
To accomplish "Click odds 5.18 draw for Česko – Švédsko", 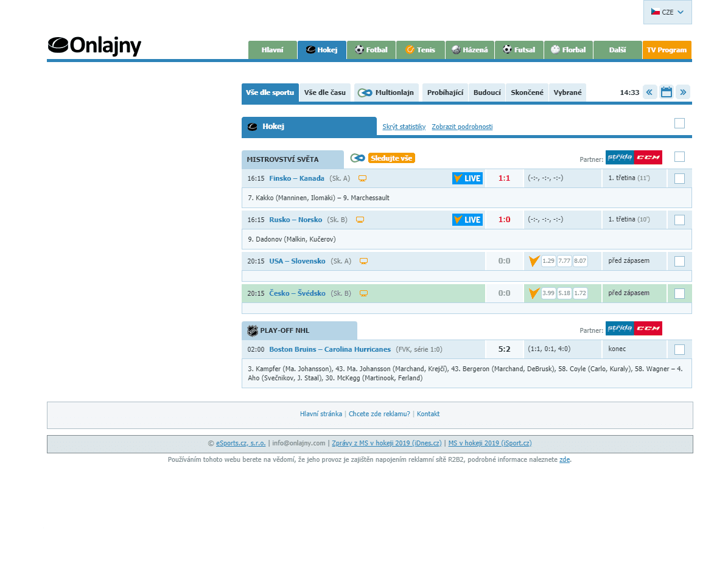I will click(564, 293).
